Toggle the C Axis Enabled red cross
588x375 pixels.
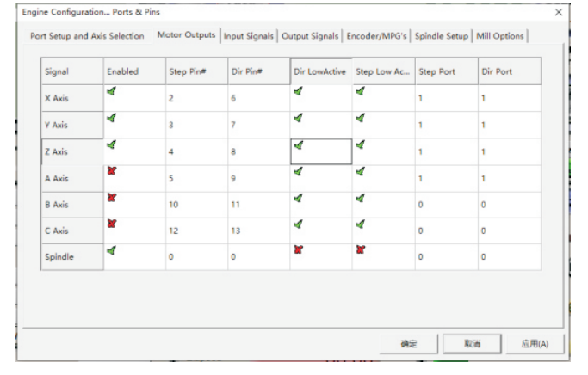[x=111, y=224]
